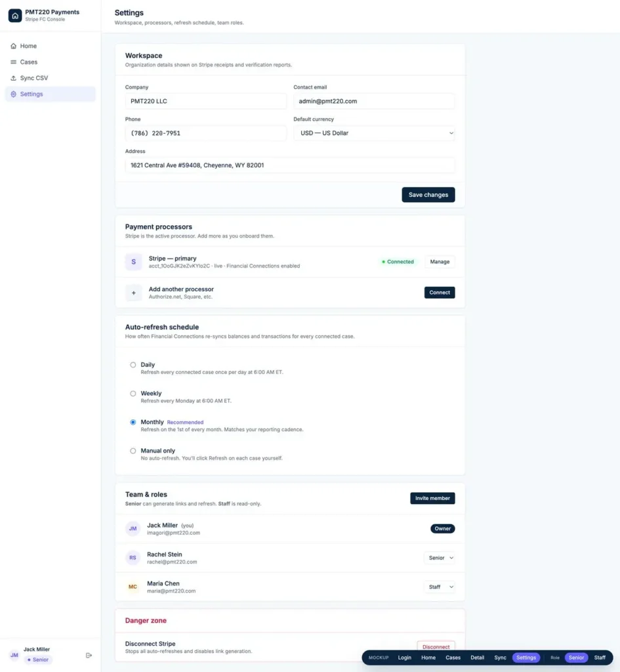Viewport: 620px width, 672px height.
Task: Click the Payment processors heading
Action: point(159,227)
